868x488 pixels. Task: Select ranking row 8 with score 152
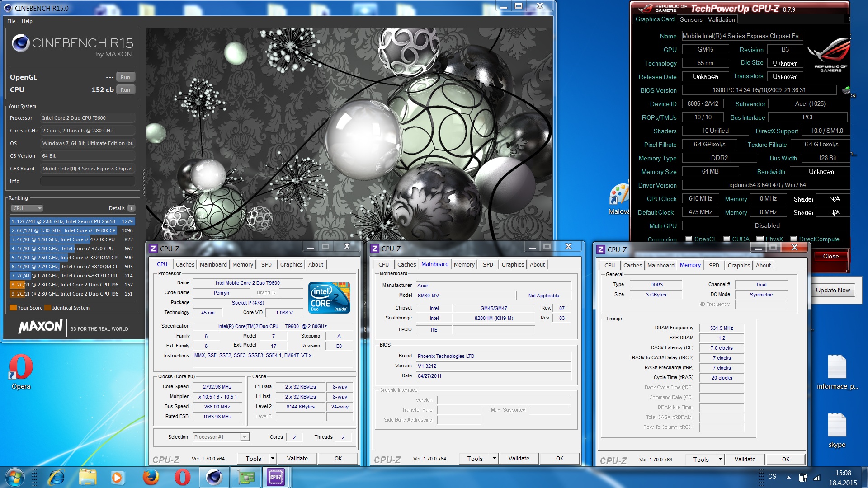click(72, 285)
